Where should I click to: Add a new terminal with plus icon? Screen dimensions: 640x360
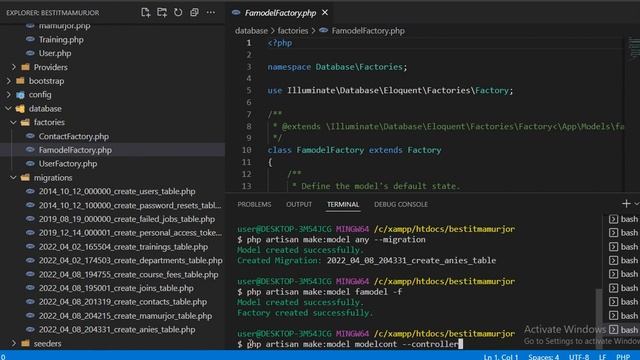(x=626, y=203)
